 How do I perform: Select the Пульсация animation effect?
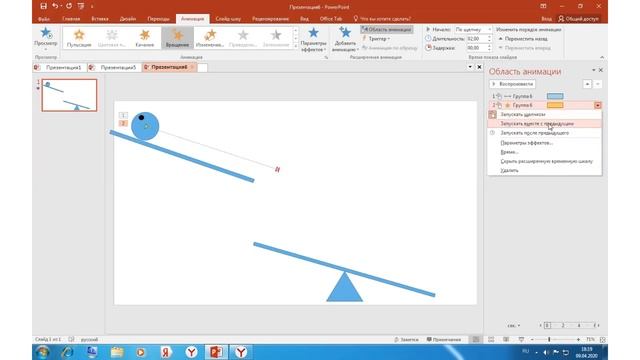[79, 38]
